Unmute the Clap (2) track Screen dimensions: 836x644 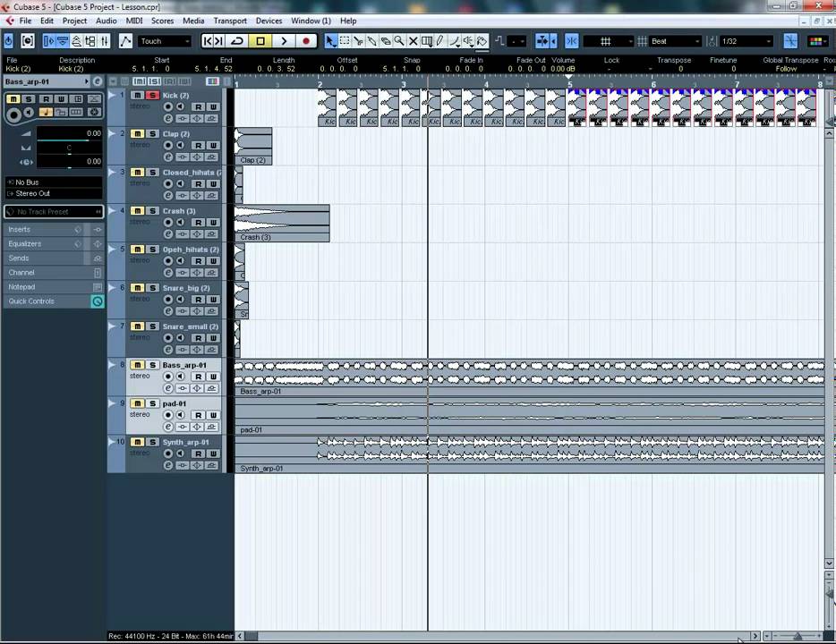click(138, 133)
